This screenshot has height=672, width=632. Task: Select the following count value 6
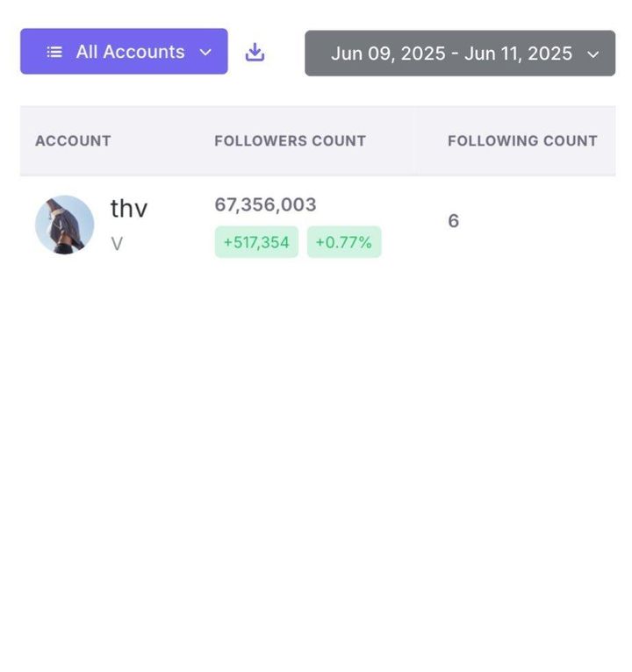click(454, 221)
